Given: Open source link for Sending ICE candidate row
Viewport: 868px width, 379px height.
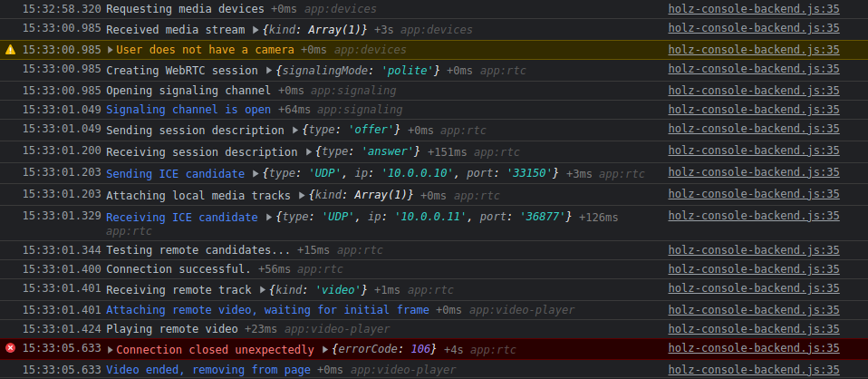Looking at the screenshot, I should click(x=754, y=171).
